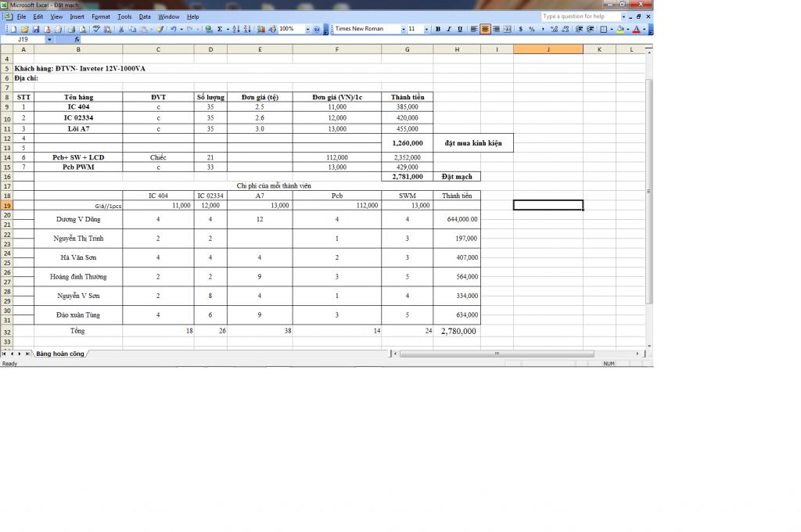This screenshot has width=801, height=532.
Task: Sort ascending with the A-Z icon
Action: point(236,29)
